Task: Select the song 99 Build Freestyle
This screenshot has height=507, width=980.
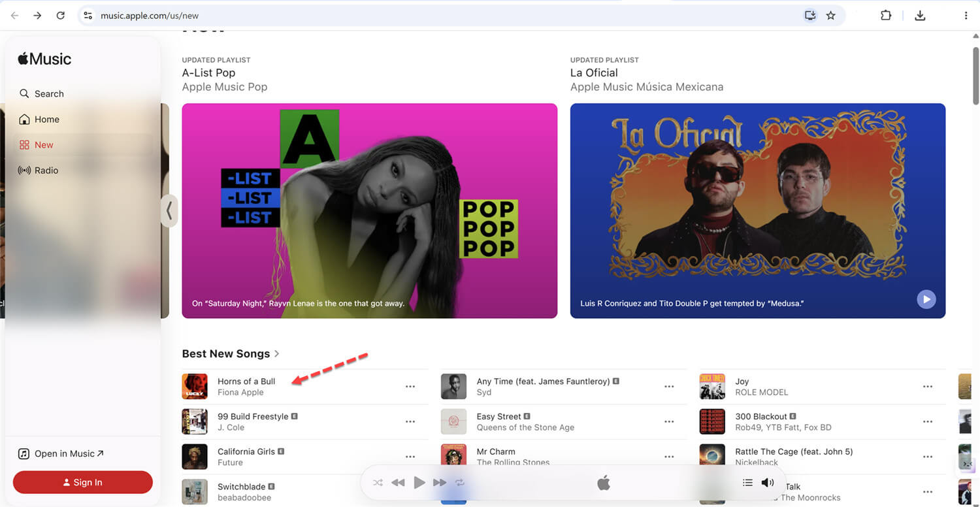Action: click(253, 416)
